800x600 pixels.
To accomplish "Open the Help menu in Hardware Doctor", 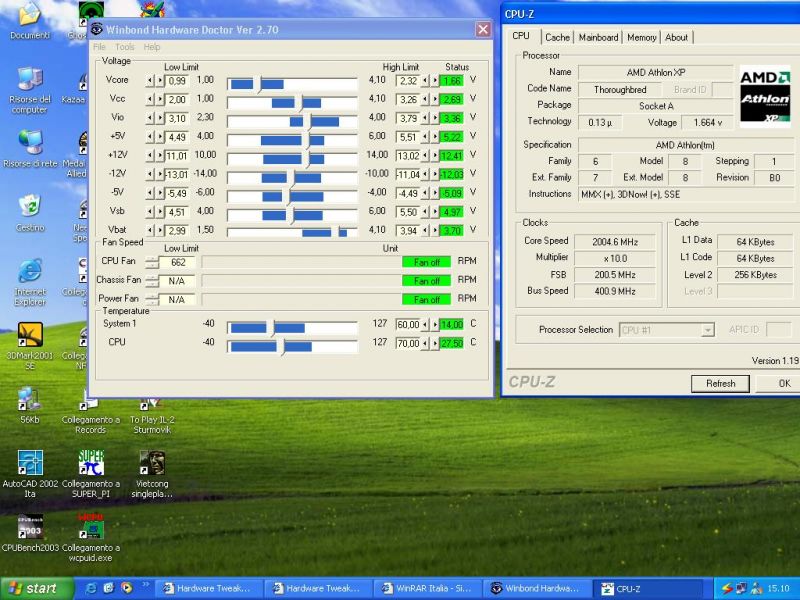I will pyautogui.click(x=152, y=47).
